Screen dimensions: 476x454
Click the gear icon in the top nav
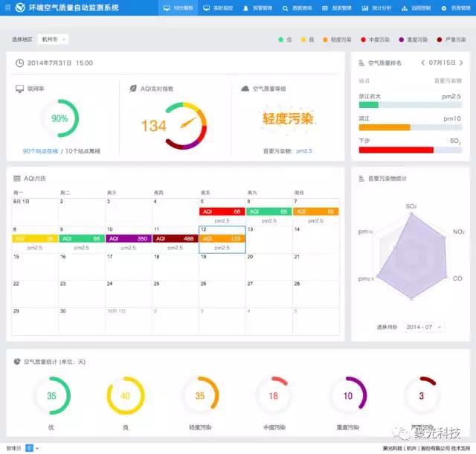(444, 8)
